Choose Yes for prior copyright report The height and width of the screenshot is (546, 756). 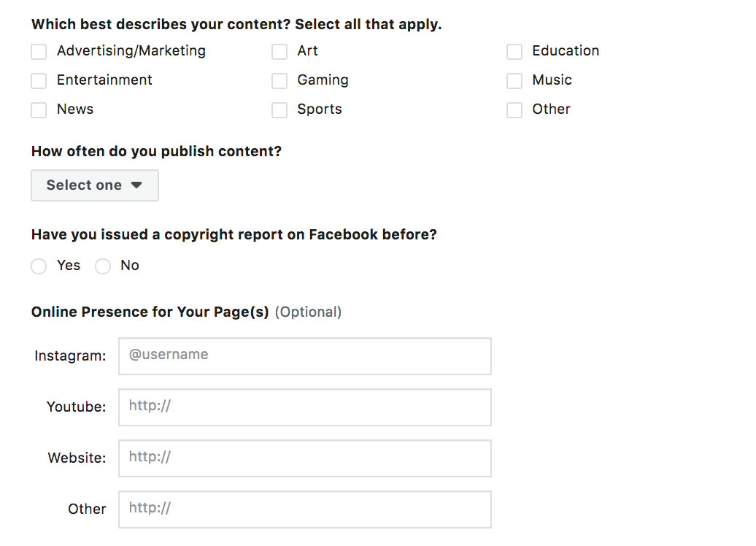pyautogui.click(x=39, y=266)
